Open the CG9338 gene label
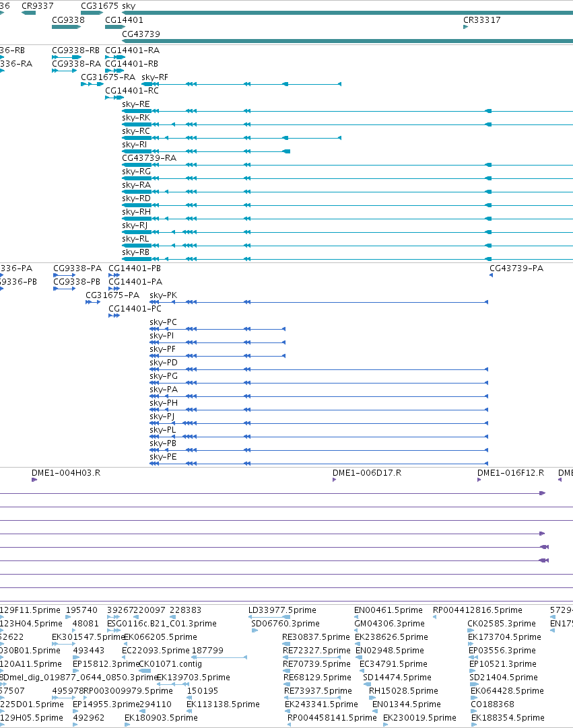 [68, 20]
